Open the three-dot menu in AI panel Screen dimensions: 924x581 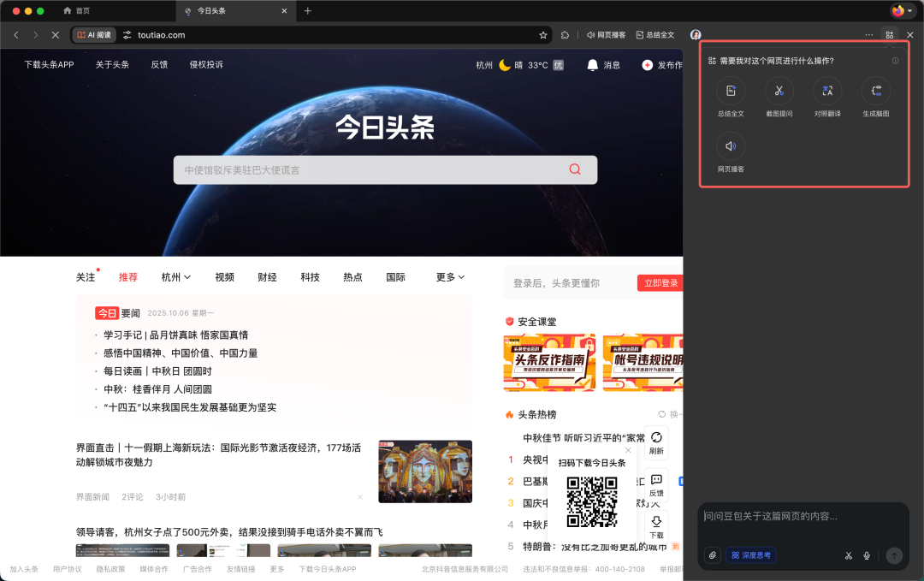point(868,35)
